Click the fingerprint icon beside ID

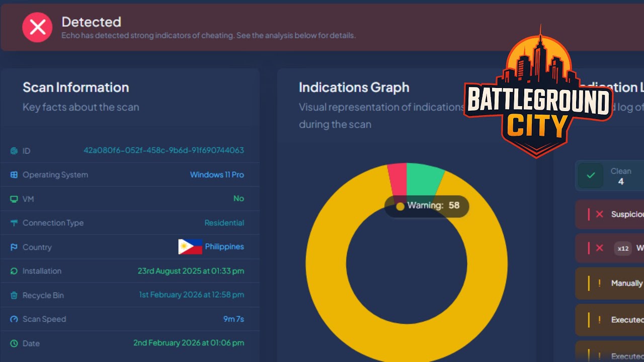point(14,151)
